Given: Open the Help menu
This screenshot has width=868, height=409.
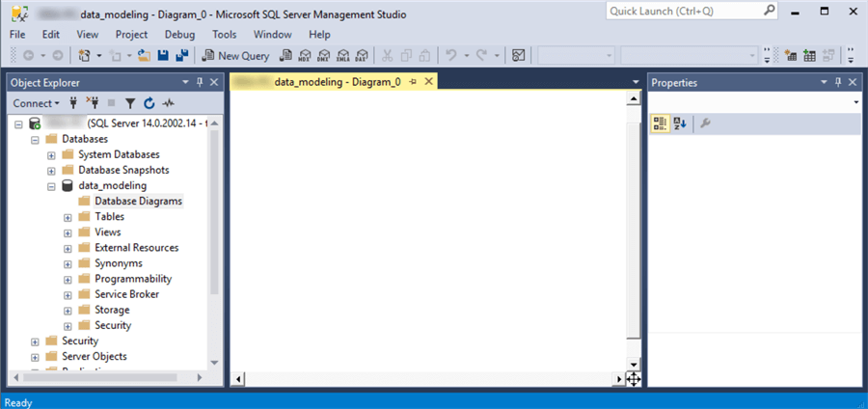Looking at the screenshot, I should [319, 35].
